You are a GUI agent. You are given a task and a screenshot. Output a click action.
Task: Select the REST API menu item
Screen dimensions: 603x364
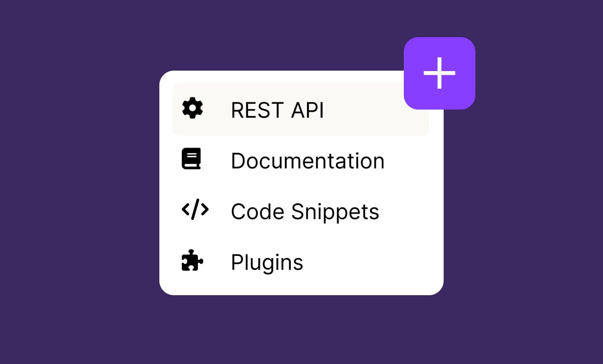pos(277,110)
